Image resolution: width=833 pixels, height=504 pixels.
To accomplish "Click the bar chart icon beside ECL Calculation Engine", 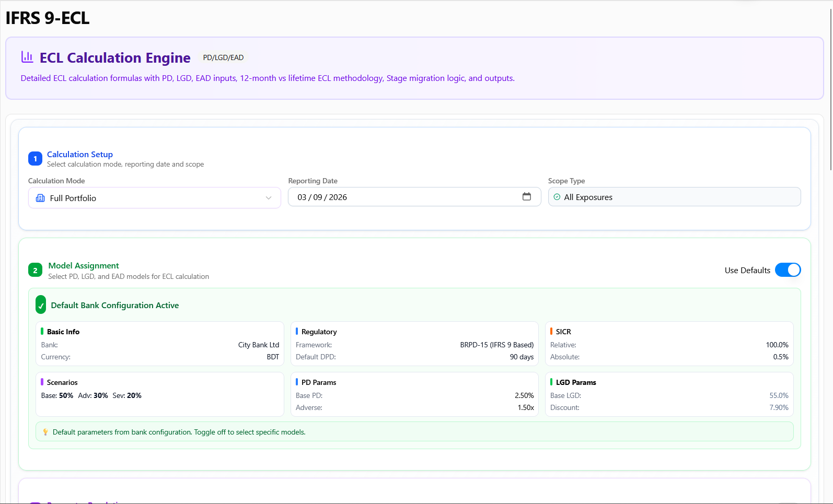I will pos(27,57).
